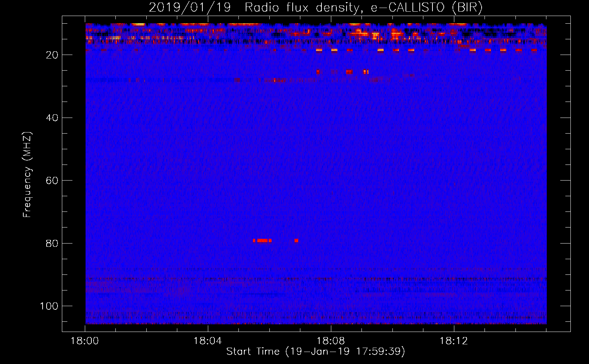Screen dimensions: 589x364
Task: Select the 18:00 time tick label
Action: pyautogui.click(x=85, y=341)
